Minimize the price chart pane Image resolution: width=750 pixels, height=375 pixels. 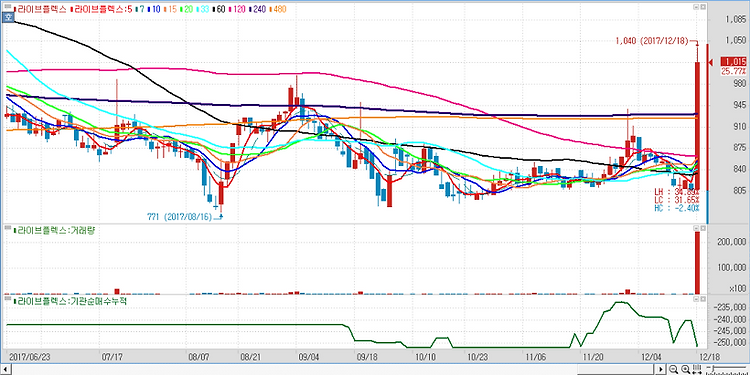[x=696, y=7]
